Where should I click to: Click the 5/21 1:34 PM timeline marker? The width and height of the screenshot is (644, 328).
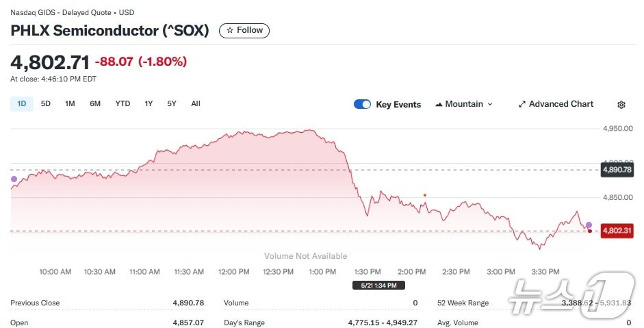[378, 285]
